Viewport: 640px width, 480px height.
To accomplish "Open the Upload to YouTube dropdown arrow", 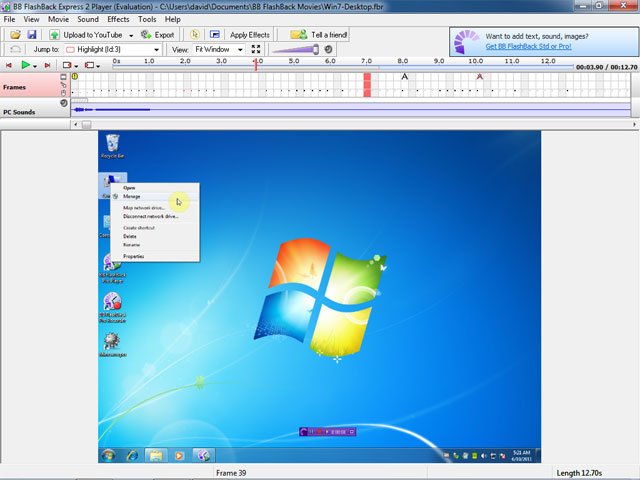I will tap(131, 35).
